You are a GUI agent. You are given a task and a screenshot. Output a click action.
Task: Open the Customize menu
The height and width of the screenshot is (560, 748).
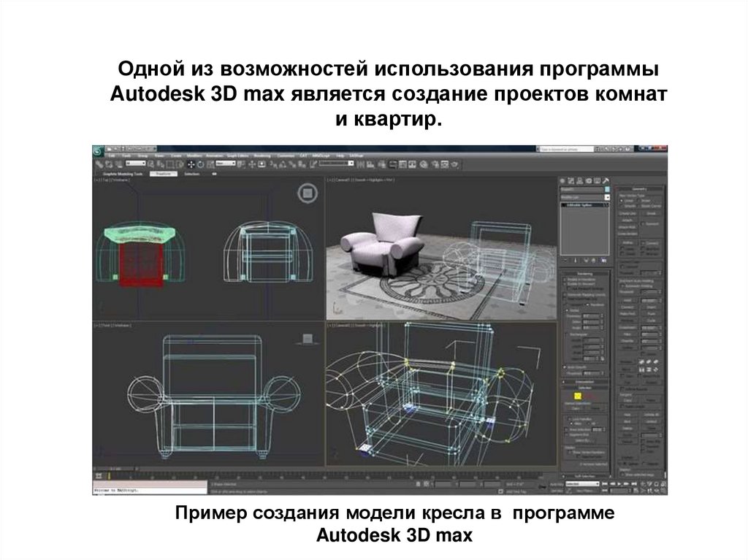click(x=286, y=156)
